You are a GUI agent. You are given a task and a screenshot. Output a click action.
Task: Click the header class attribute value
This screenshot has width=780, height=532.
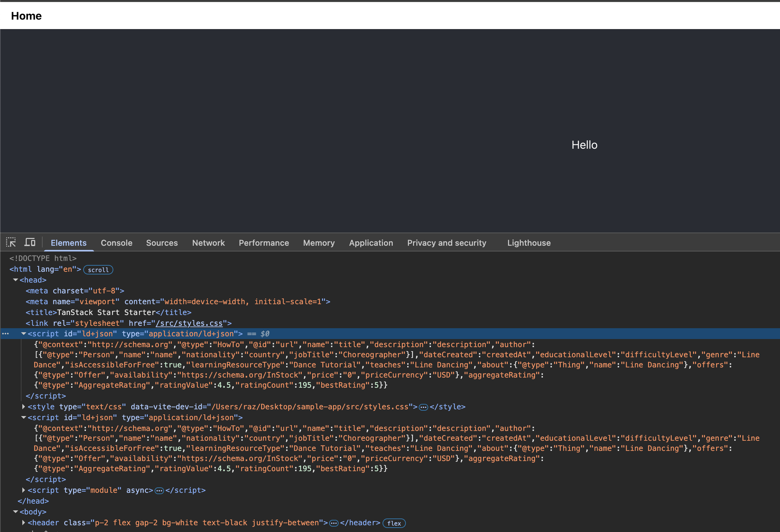click(207, 523)
